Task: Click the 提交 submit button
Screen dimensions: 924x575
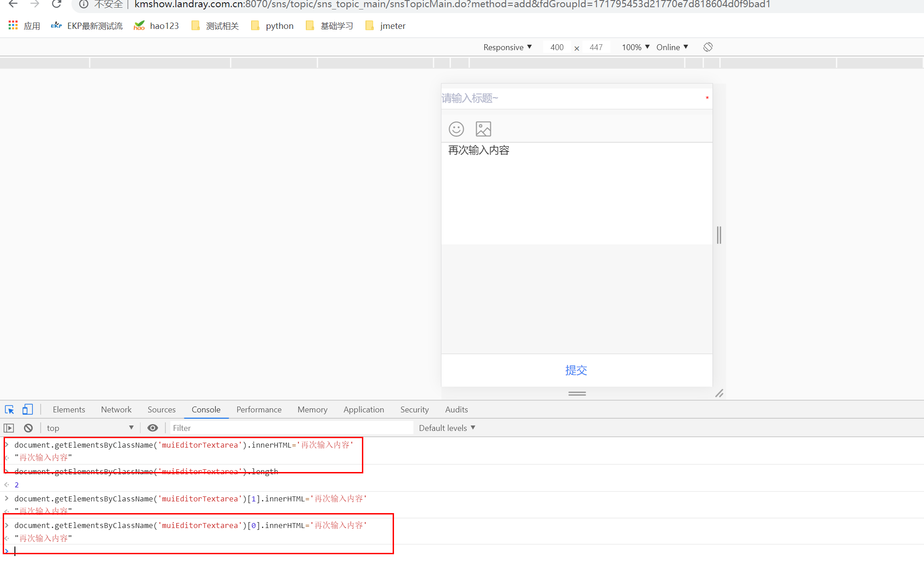Action: click(576, 370)
